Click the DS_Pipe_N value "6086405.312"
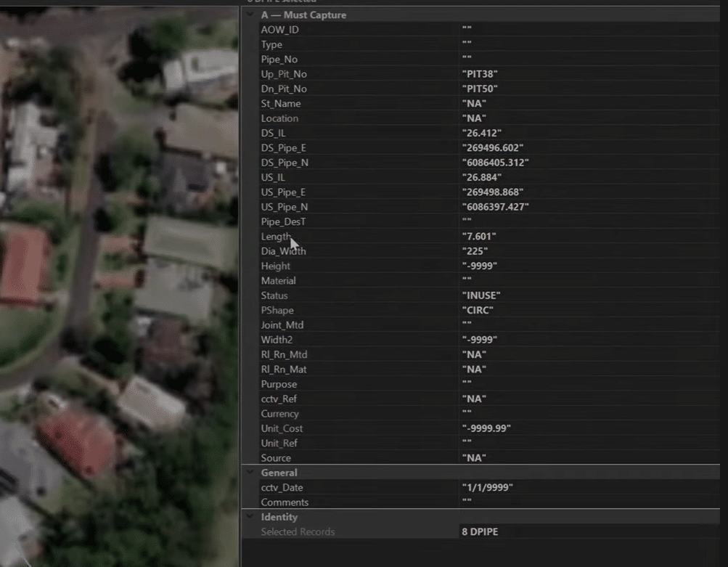The height and width of the screenshot is (567, 728). 496,163
